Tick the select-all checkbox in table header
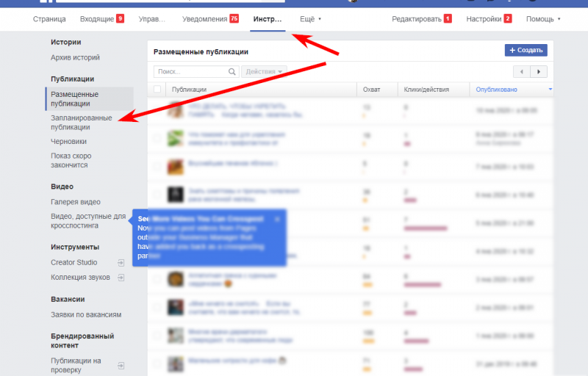The image size is (588, 376). coord(157,90)
